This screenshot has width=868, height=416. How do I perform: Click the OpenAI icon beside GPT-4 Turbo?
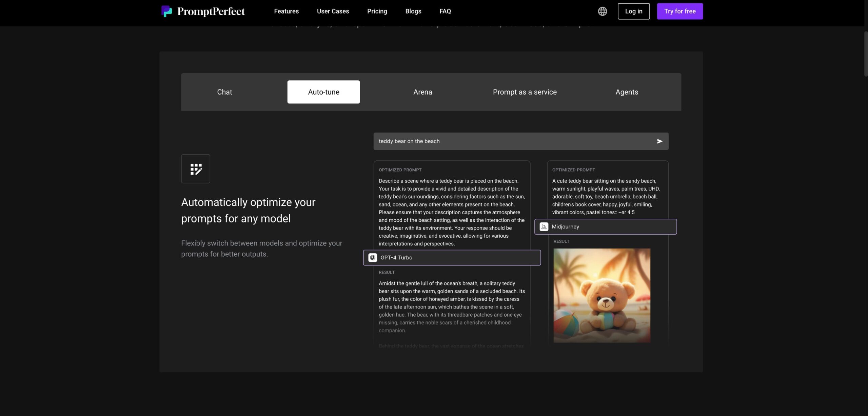coord(373,257)
